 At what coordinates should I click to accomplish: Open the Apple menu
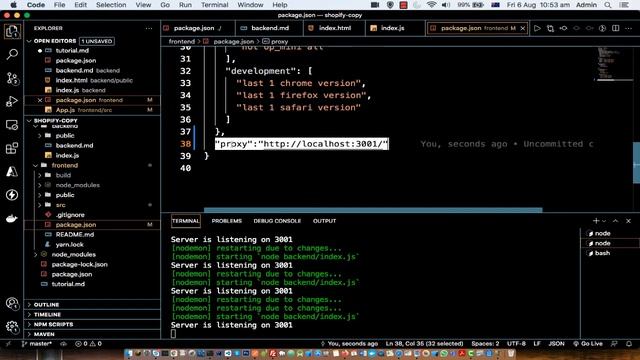pos(13,5)
